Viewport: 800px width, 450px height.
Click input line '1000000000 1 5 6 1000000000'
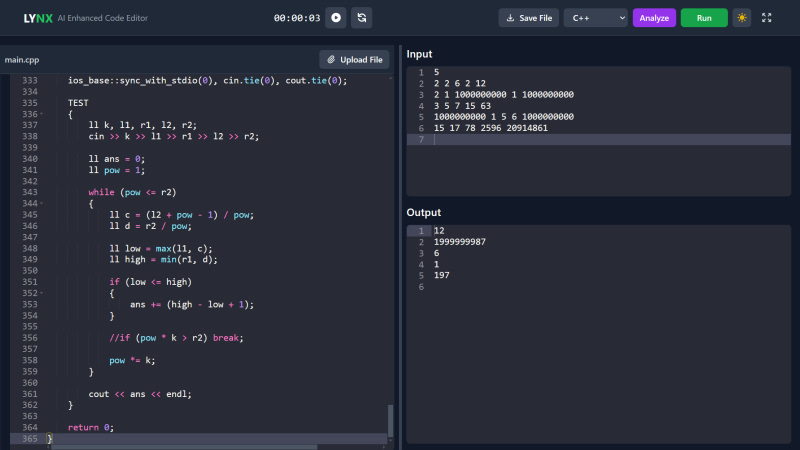(504, 117)
